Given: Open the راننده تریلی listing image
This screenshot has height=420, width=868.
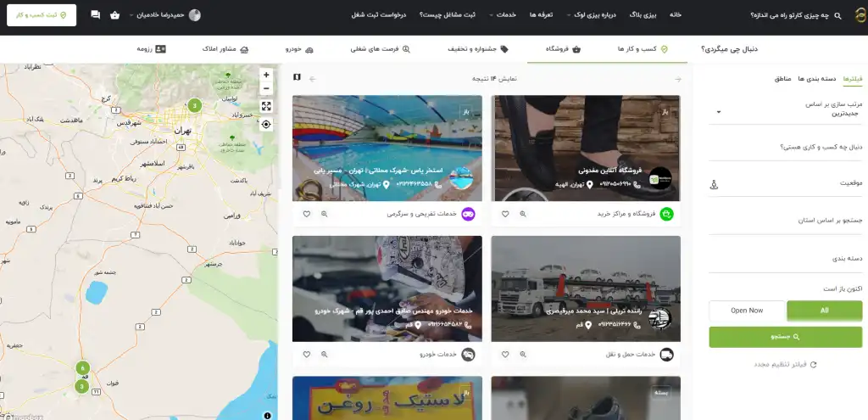Looking at the screenshot, I should [x=586, y=288].
